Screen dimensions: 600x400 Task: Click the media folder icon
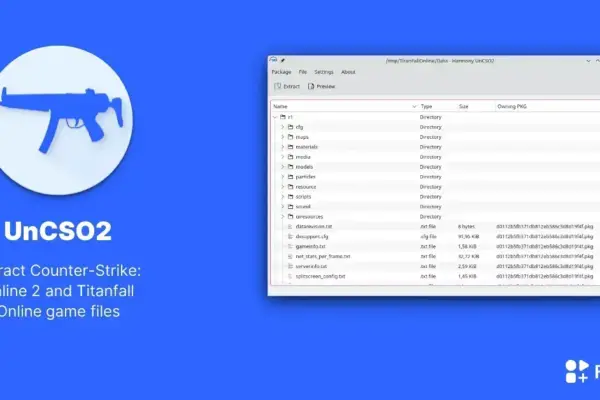(290, 157)
